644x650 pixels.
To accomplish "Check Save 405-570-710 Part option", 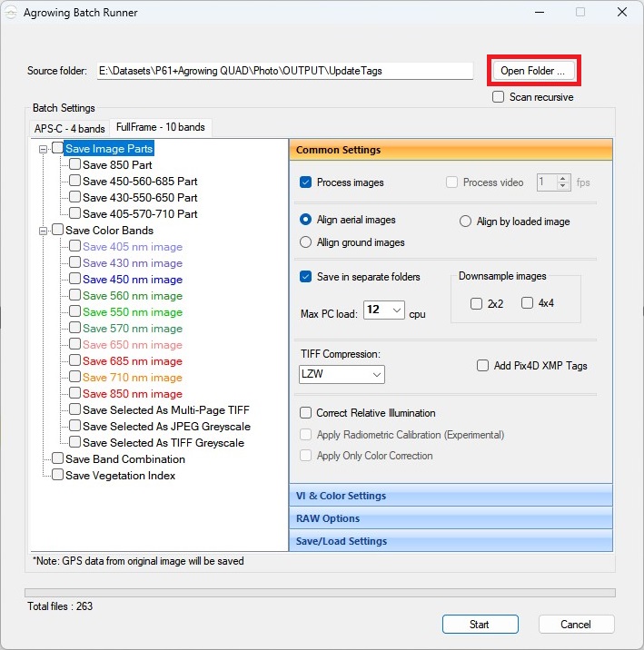I will [74, 213].
